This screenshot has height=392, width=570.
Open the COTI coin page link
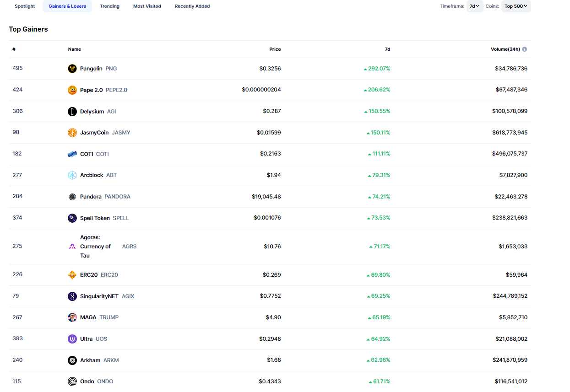(x=87, y=154)
